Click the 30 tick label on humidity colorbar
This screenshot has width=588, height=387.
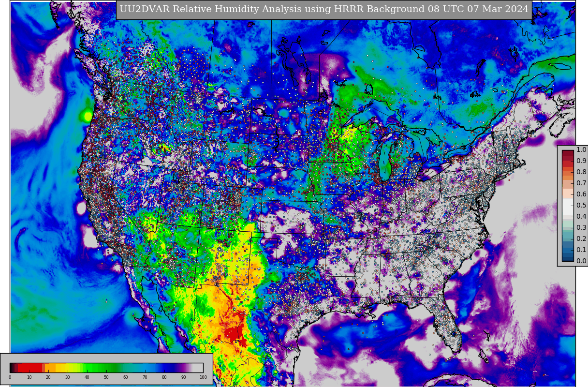click(68, 377)
